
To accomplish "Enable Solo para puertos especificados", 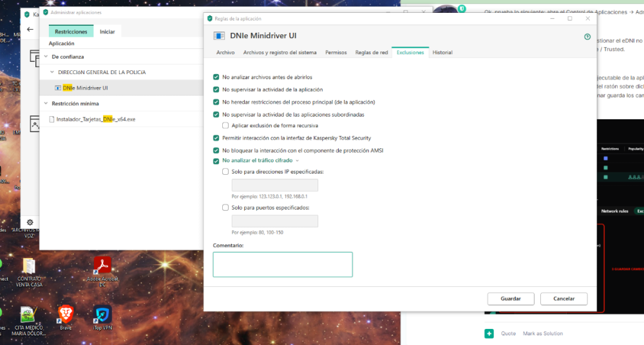I will tap(225, 208).
